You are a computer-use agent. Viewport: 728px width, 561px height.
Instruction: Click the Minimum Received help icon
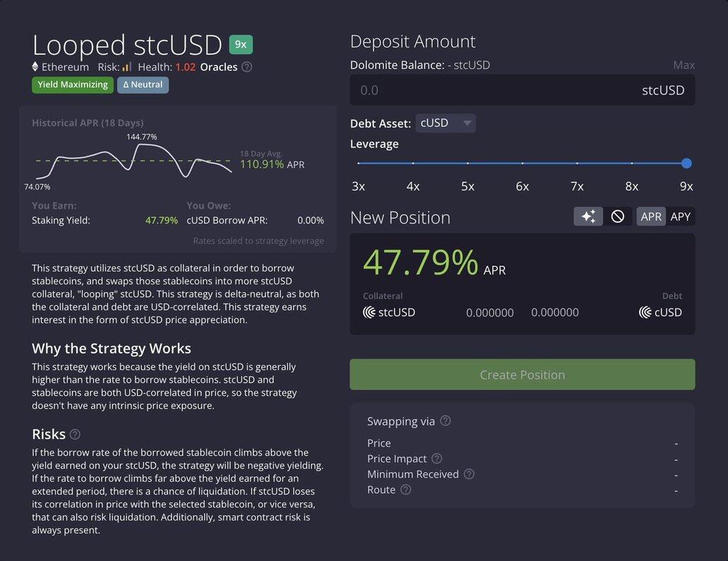tap(469, 474)
